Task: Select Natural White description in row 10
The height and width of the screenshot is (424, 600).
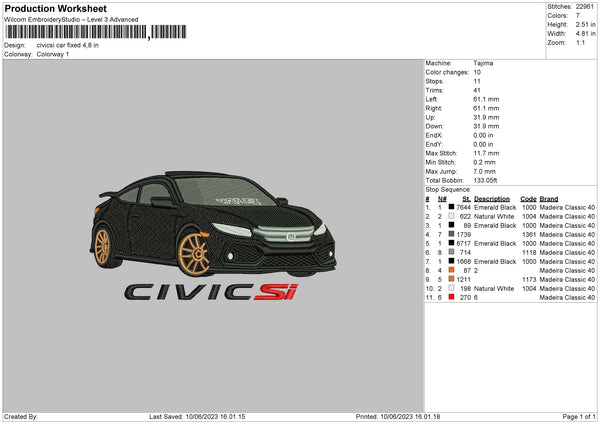Action: [494, 289]
